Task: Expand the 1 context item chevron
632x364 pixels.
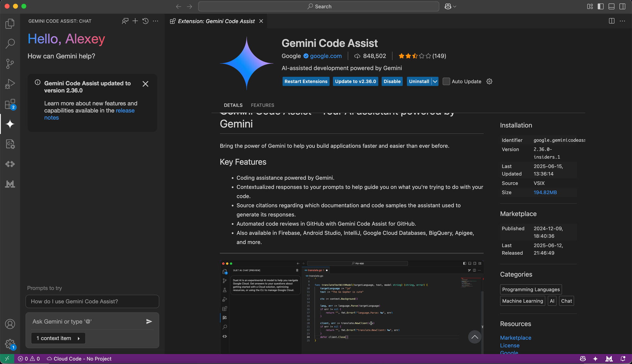Action: (x=79, y=338)
